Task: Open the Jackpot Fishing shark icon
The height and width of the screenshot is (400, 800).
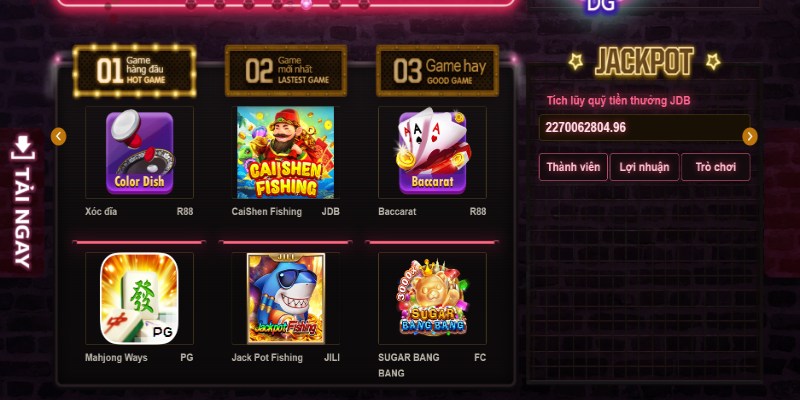Action: point(285,298)
